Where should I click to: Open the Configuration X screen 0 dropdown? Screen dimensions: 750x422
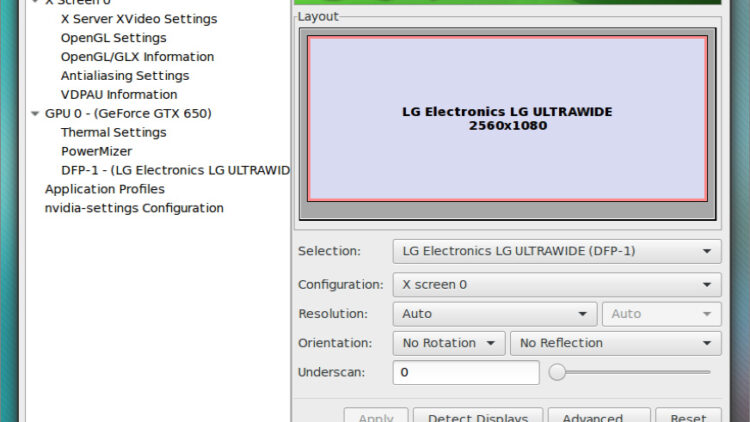pos(555,284)
